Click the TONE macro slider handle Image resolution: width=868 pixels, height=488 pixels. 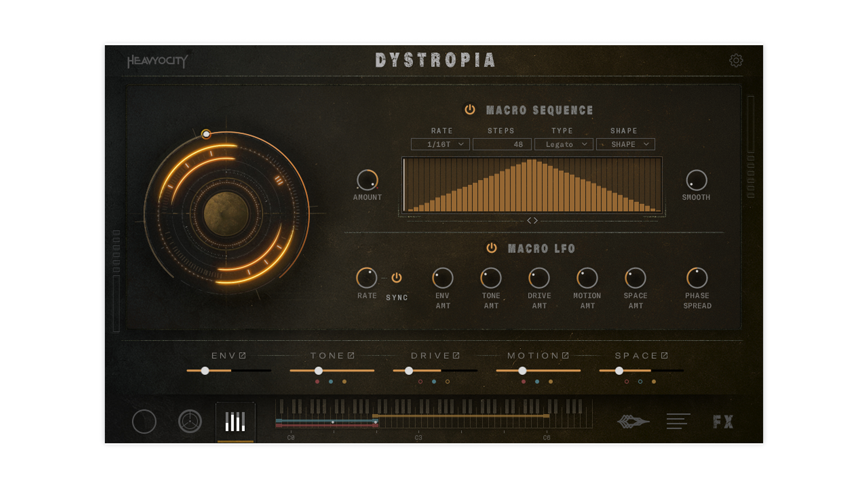[319, 371]
